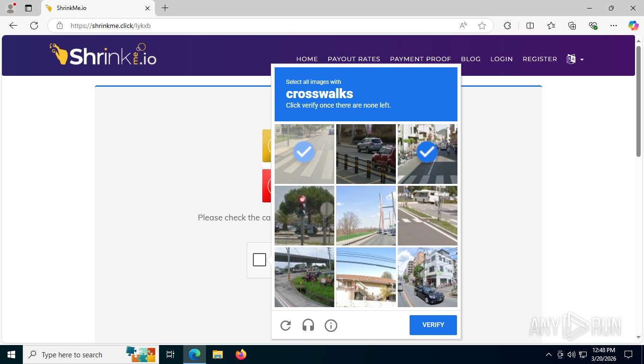Open the notification center
Viewport: 644px width, 364px height.
[628, 355]
